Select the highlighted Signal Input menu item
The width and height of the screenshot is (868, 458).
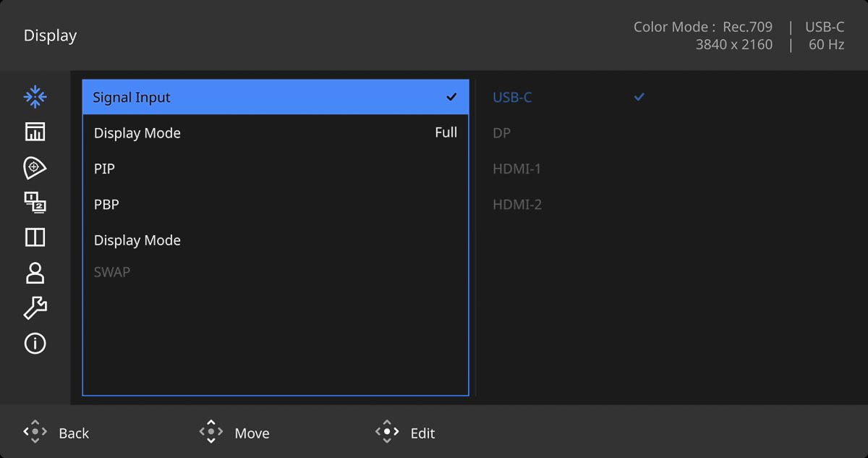coord(275,97)
